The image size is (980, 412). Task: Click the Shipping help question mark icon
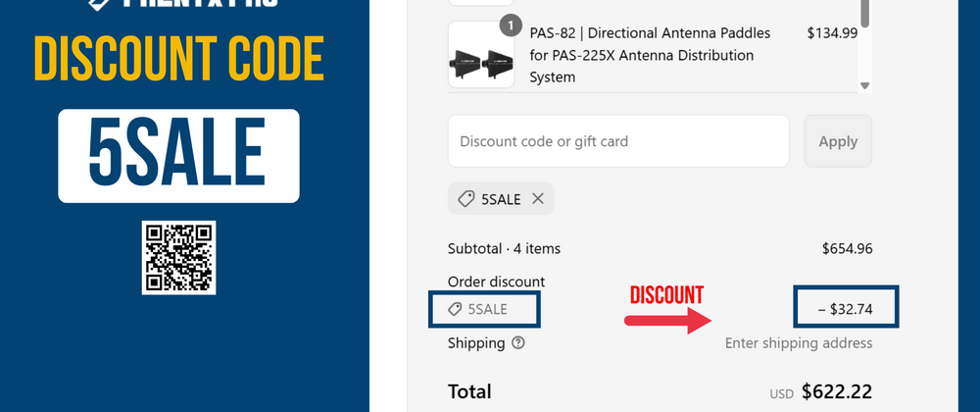pos(518,343)
